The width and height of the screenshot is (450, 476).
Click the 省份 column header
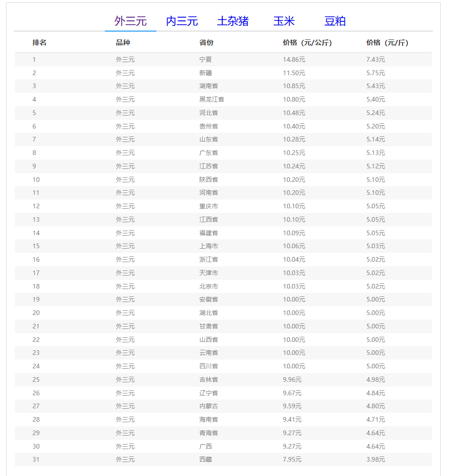coord(206,43)
